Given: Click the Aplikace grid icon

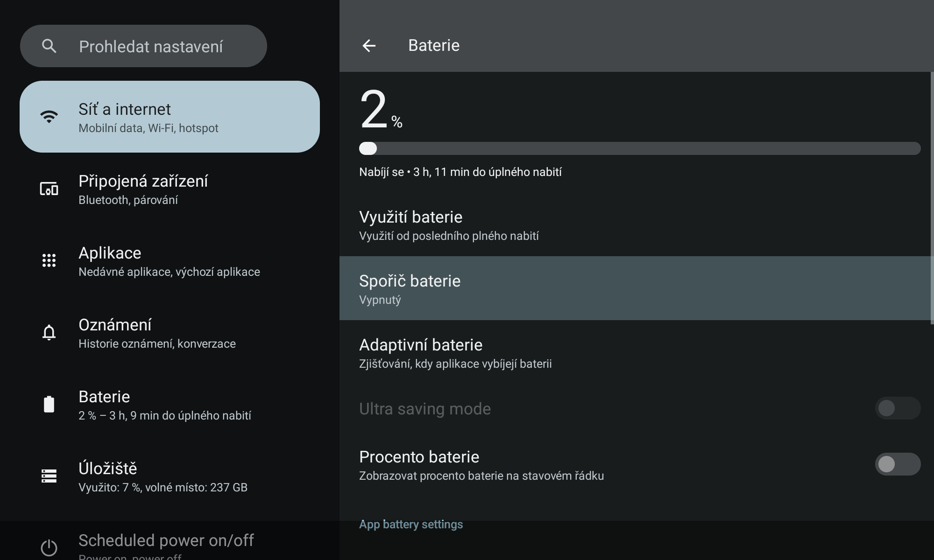Looking at the screenshot, I should [49, 260].
